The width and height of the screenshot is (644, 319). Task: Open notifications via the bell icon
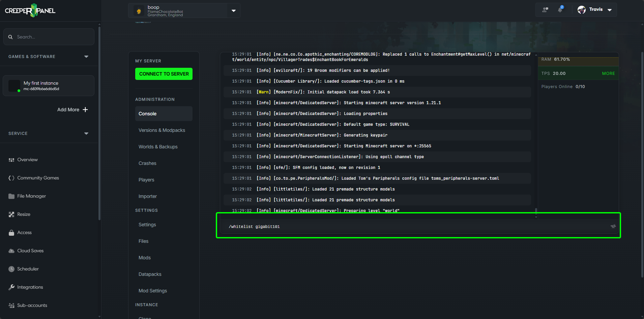click(x=560, y=9)
